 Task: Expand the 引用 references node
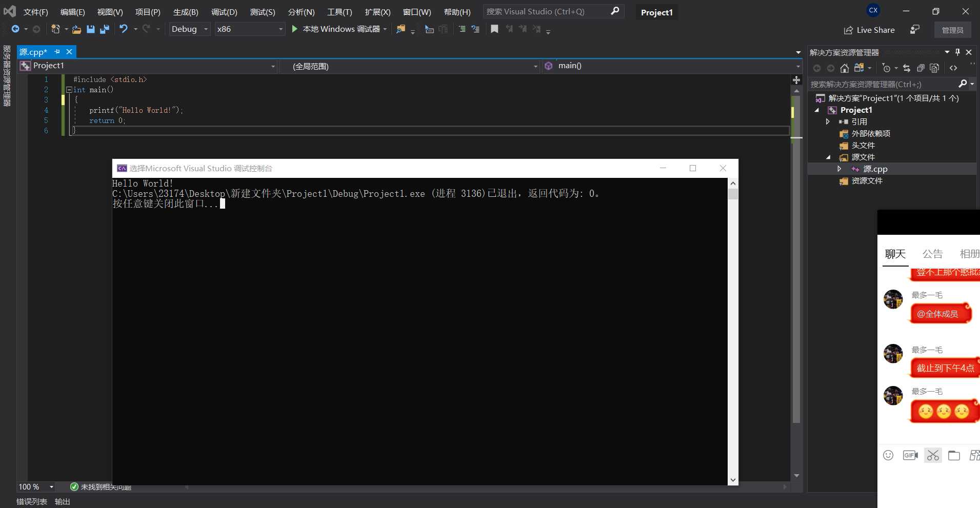828,122
